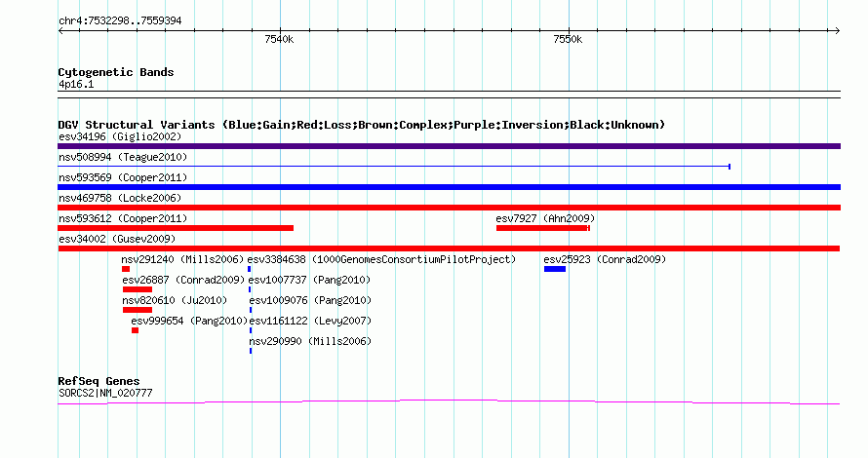Select the small red nsv291240 block

[x=126, y=269]
